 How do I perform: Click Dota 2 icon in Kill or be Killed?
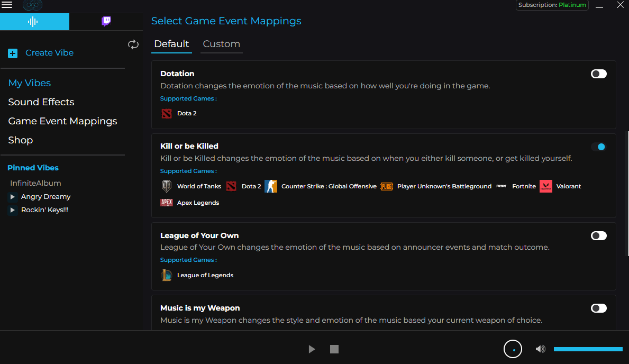(x=231, y=186)
